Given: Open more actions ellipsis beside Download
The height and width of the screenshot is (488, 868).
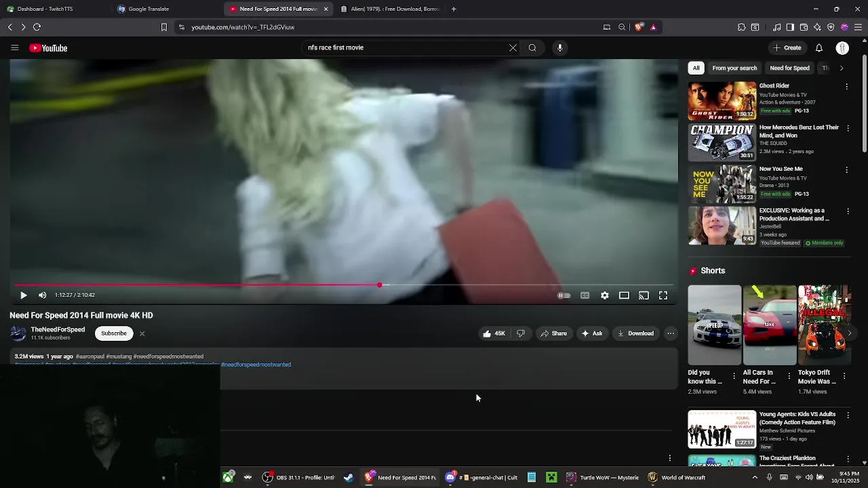Looking at the screenshot, I should coord(670,333).
